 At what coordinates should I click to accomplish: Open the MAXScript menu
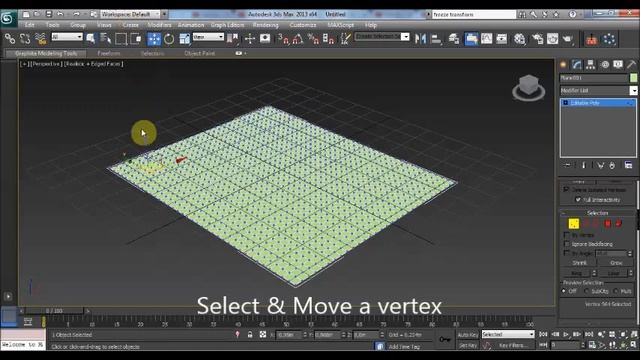[340, 25]
